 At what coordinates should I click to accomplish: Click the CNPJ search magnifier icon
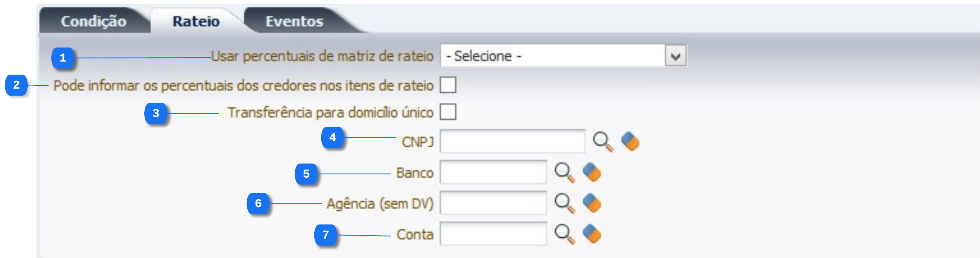coord(602,142)
